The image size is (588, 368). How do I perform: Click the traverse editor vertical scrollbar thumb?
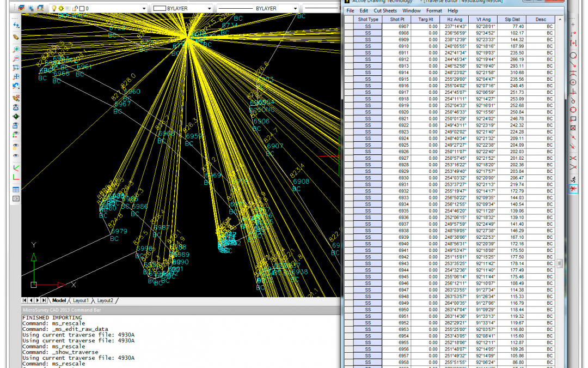tap(559, 263)
